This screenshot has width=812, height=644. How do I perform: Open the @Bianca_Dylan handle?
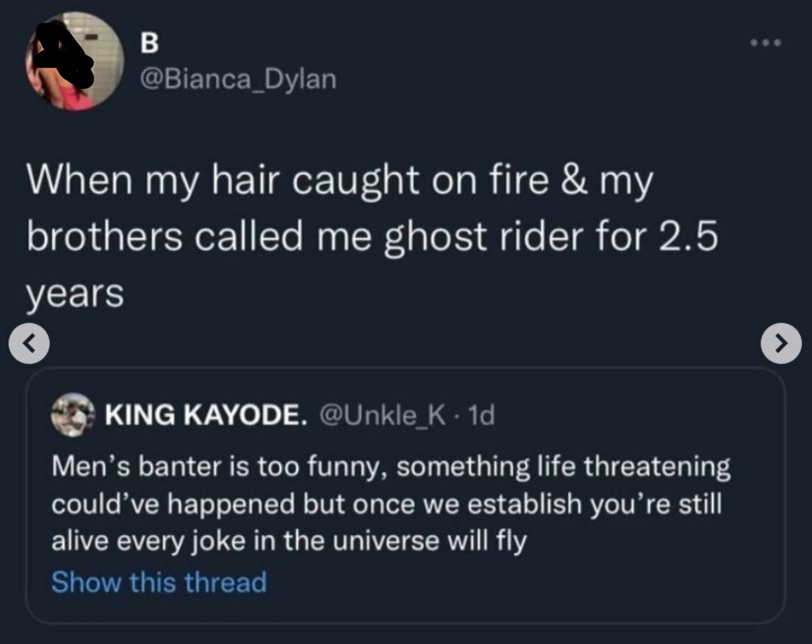tap(238, 80)
